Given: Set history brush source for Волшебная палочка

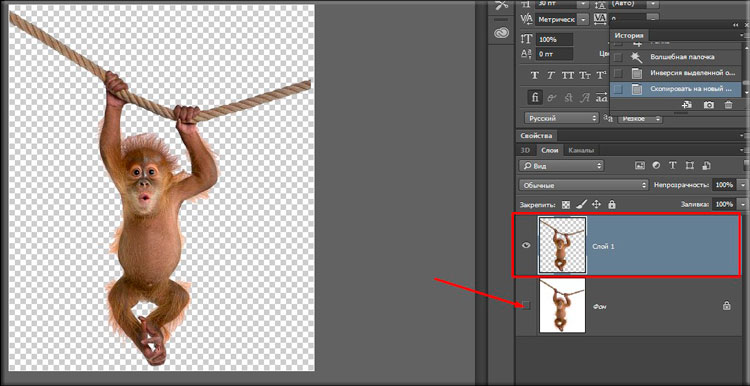Looking at the screenshot, I should pos(618,57).
